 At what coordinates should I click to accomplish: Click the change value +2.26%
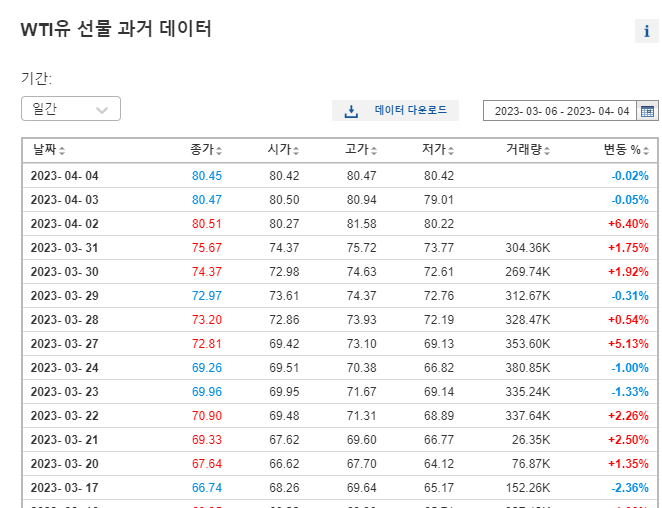(628, 416)
